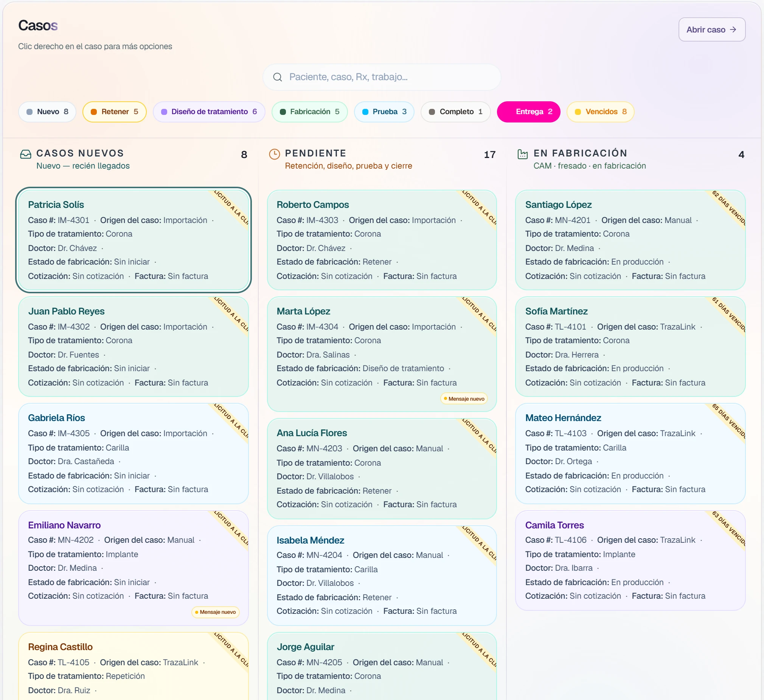Click the arrow icon in Abrir caso

[x=733, y=29]
